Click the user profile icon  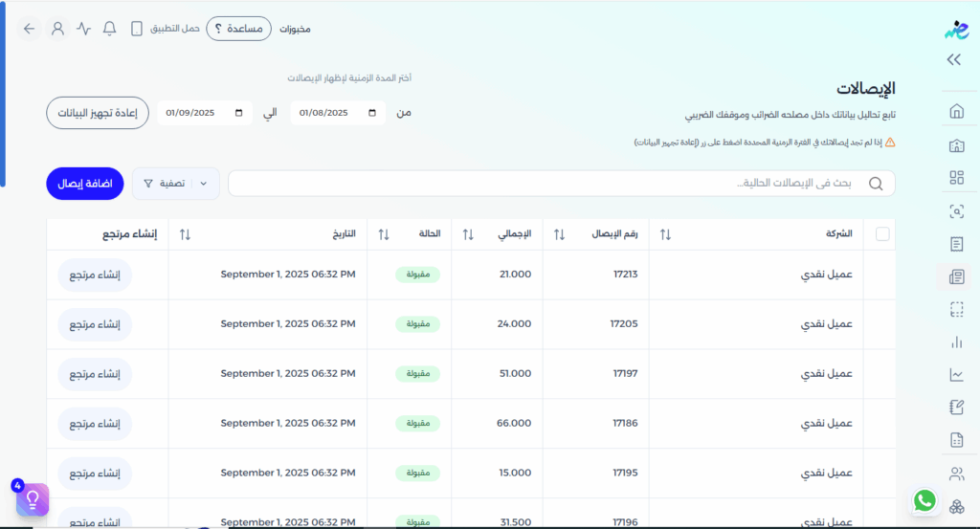coord(57,29)
